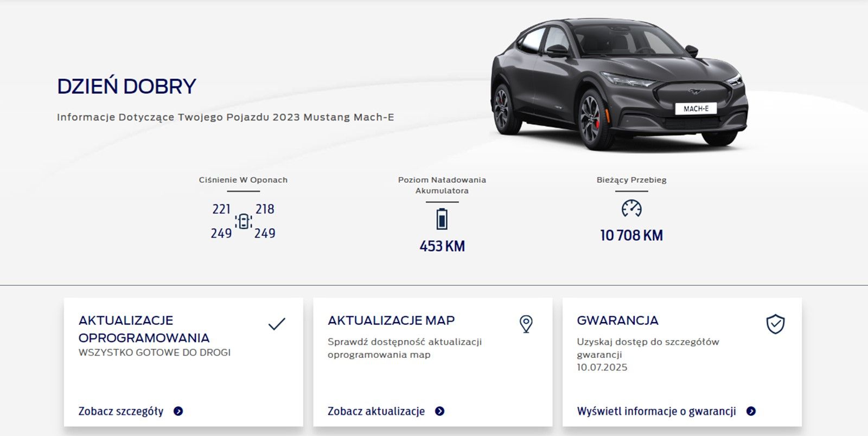
Task: Select the Aktualizacje Map card heading
Action: pyautogui.click(x=391, y=320)
